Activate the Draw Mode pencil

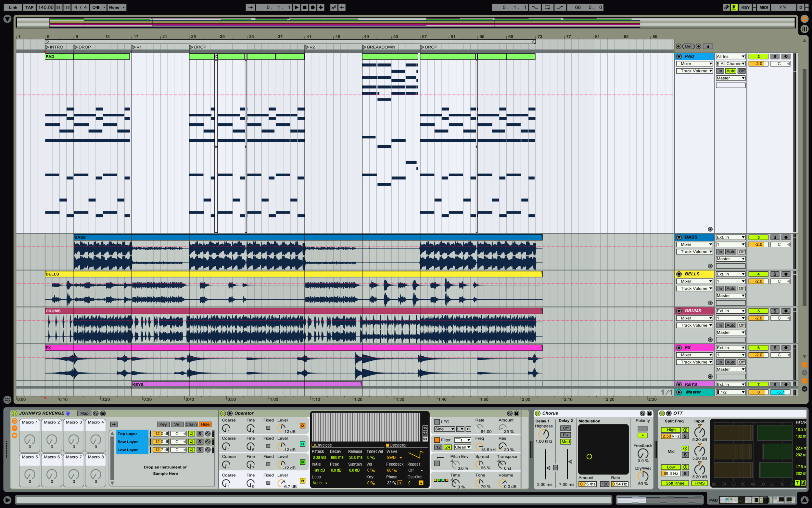[x=726, y=7]
